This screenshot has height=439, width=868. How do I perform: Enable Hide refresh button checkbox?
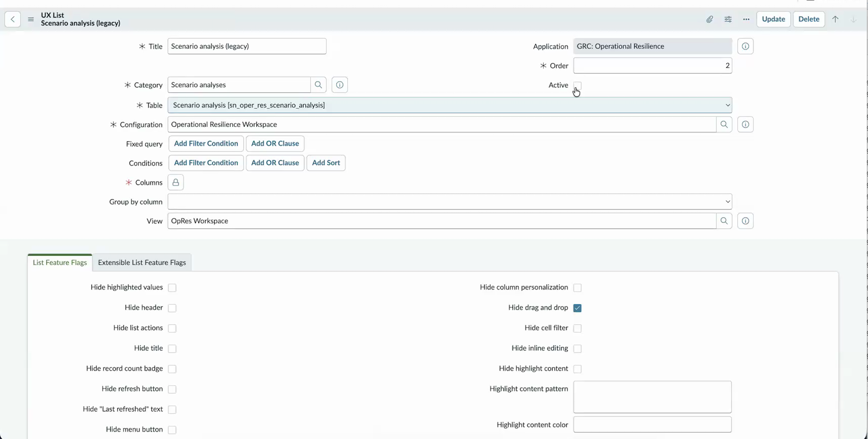pyautogui.click(x=172, y=389)
